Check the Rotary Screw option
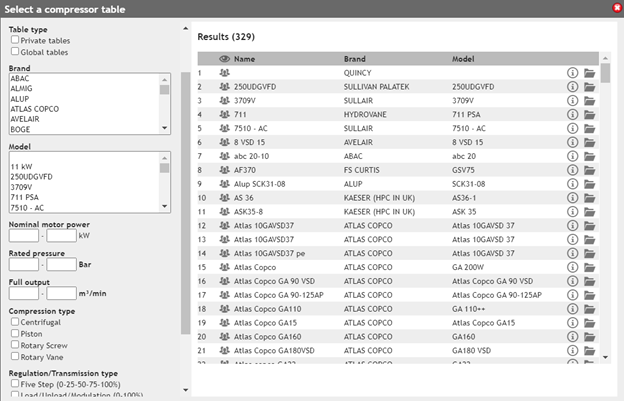The width and height of the screenshot is (624, 401). click(x=15, y=345)
